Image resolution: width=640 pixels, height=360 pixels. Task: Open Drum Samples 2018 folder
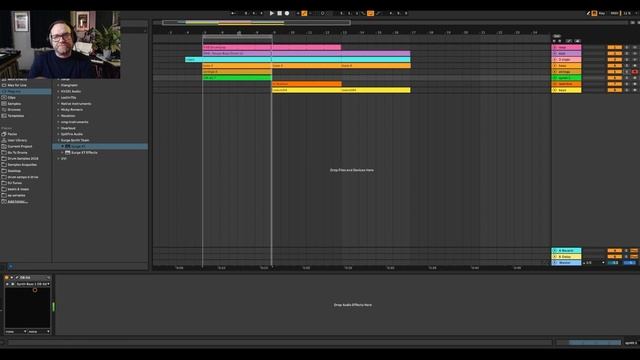pyautogui.click(x=23, y=159)
